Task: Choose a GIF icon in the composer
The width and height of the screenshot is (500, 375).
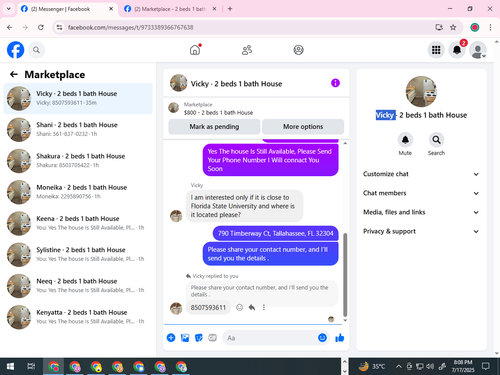Action: (x=213, y=338)
